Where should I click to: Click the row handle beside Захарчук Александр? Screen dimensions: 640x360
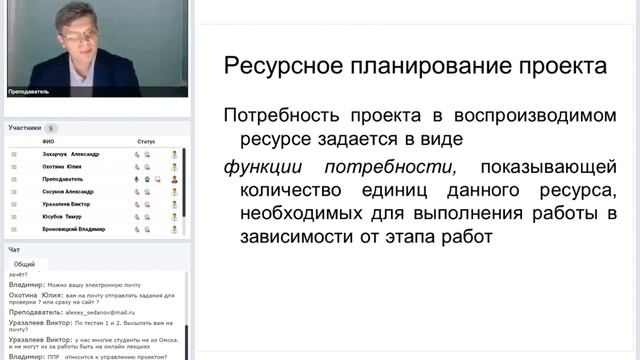point(14,154)
